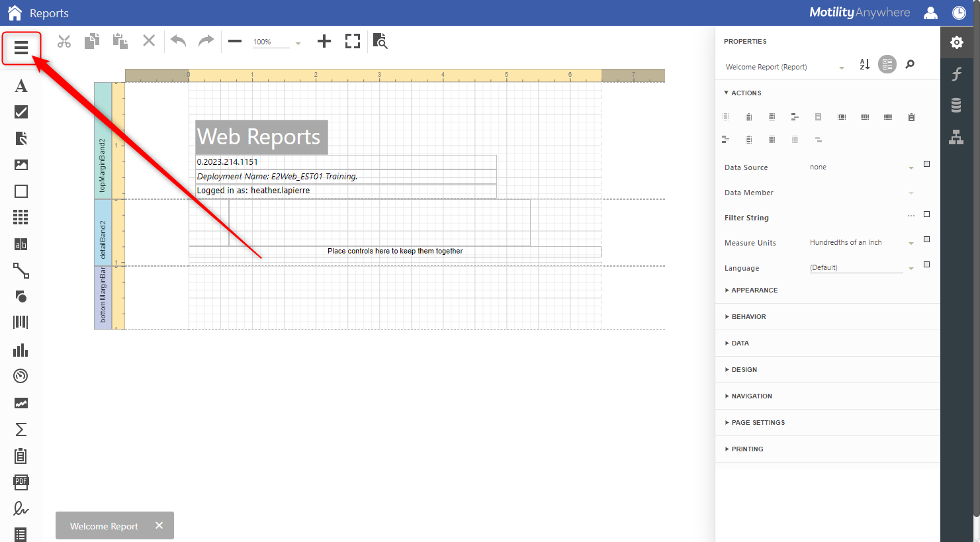Toggle the Language property marker square
The image size is (980, 542).
point(926,265)
